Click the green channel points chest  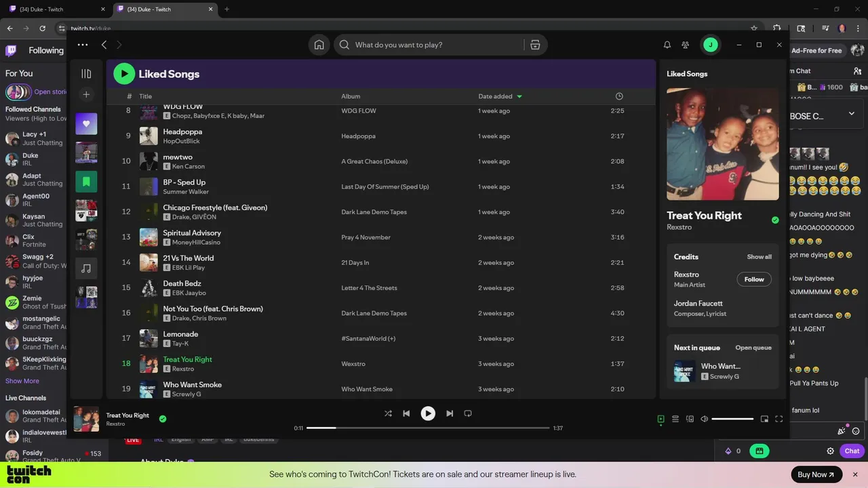point(759,451)
